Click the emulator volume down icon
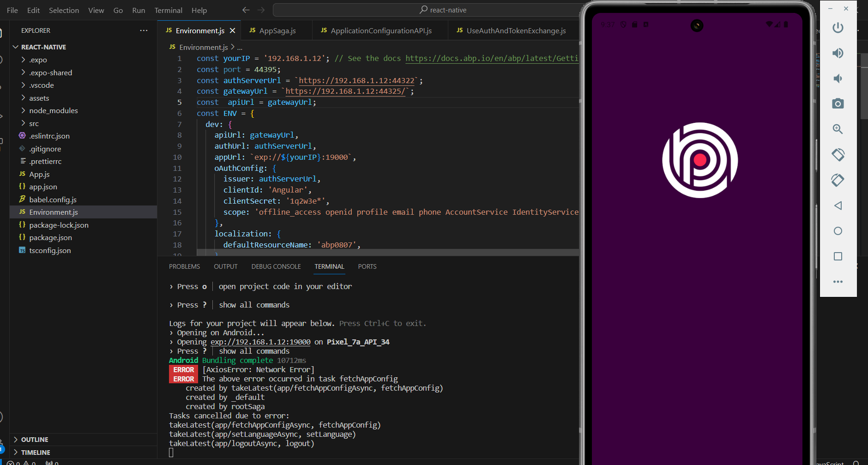This screenshot has height=465, width=868. coord(838,79)
